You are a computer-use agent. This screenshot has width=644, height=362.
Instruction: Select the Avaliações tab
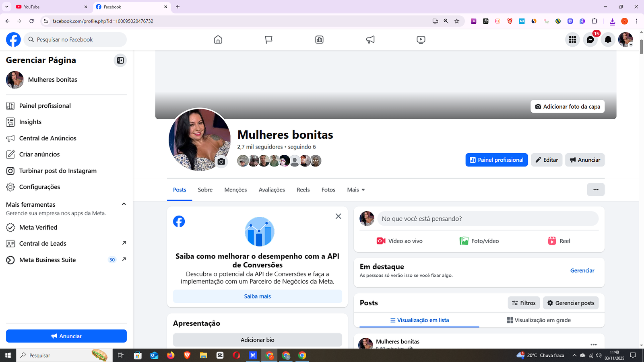[272, 189]
